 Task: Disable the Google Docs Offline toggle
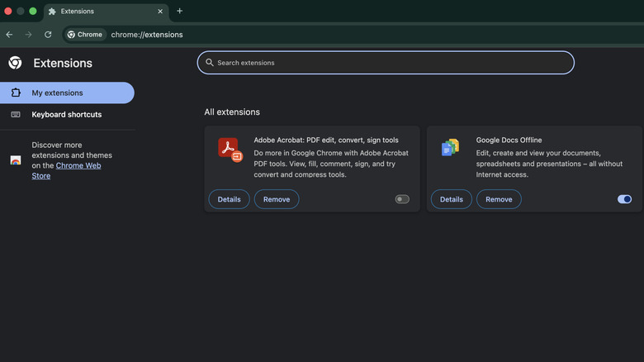coord(624,199)
